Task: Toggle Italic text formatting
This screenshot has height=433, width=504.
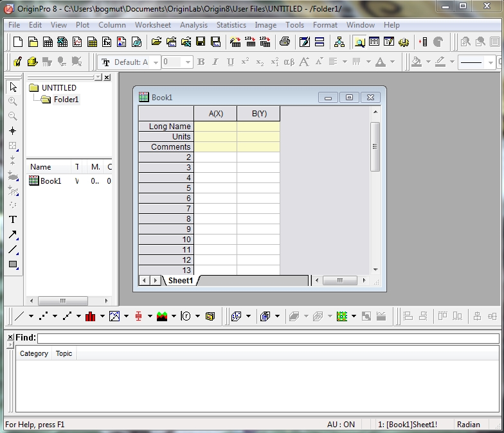Action: (215, 62)
